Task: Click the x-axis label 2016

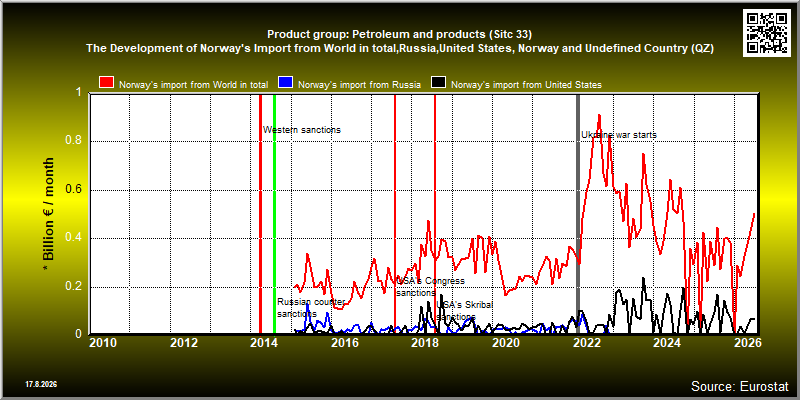Action: coord(345,342)
